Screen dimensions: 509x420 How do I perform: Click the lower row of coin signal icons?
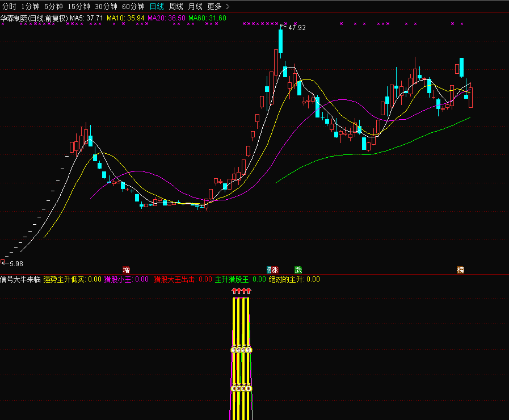point(241,388)
